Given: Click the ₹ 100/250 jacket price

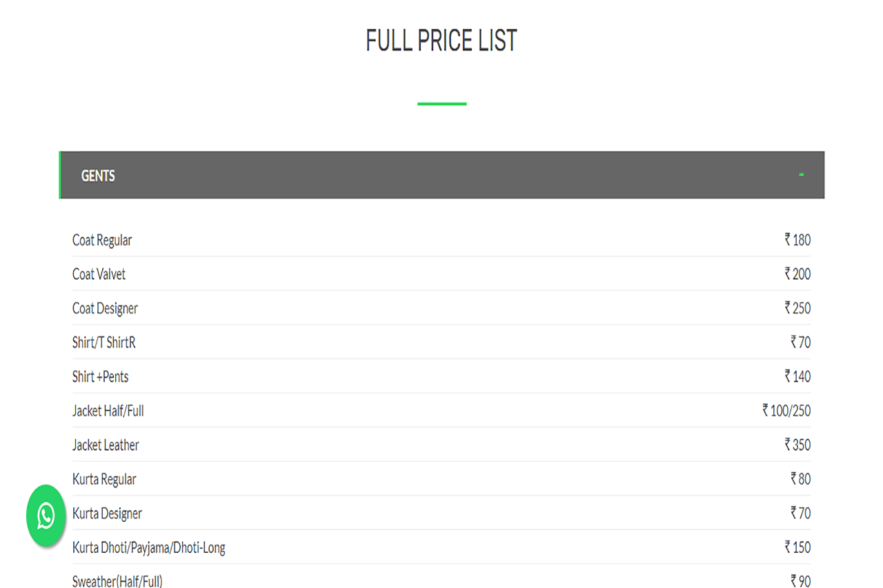Looking at the screenshot, I should [x=786, y=411].
